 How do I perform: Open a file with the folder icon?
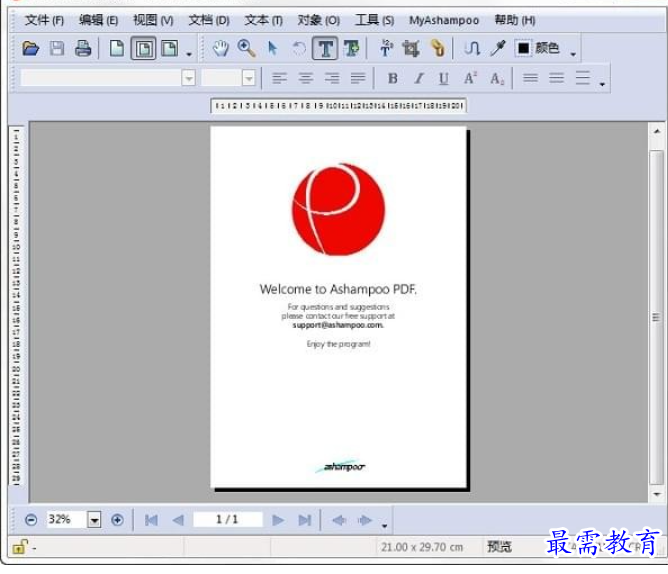31,49
